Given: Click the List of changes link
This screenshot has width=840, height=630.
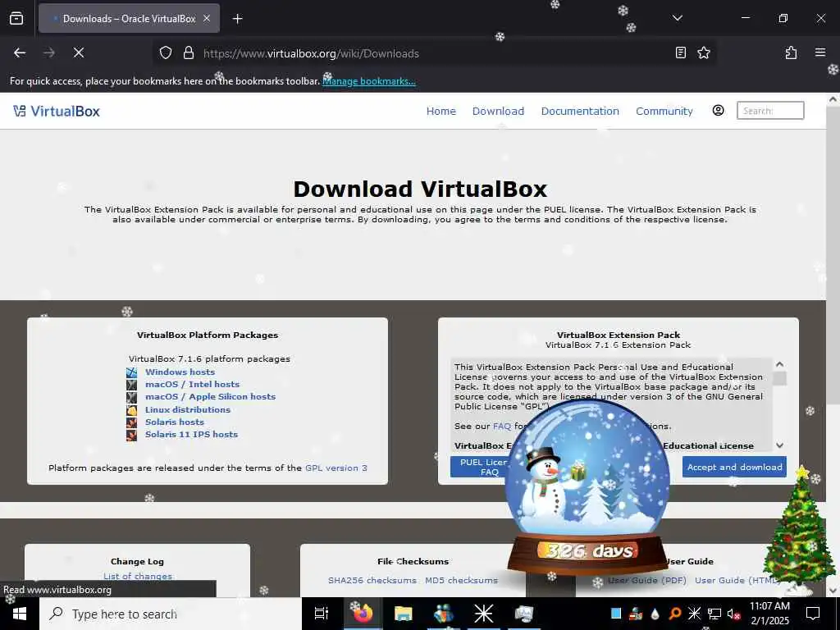Looking at the screenshot, I should pos(138,577).
